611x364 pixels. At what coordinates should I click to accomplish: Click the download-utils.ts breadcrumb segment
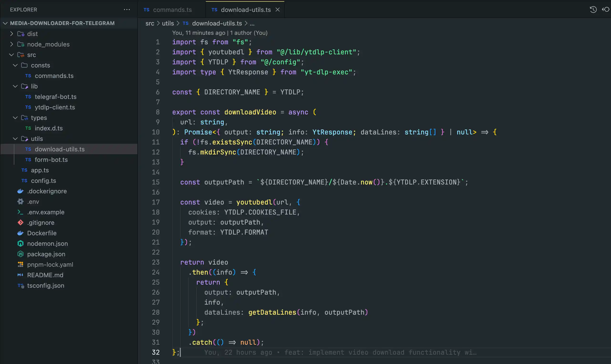[217, 23]
